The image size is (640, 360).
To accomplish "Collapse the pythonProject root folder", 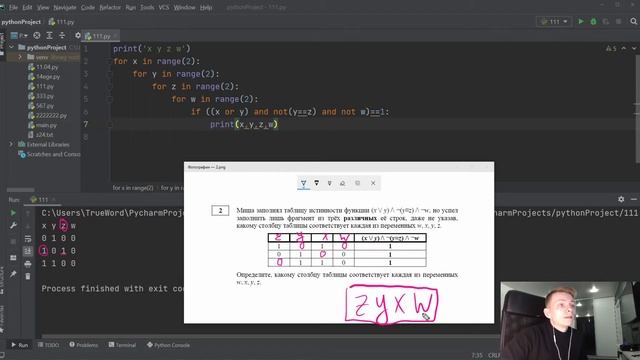I will pos(11,48).
